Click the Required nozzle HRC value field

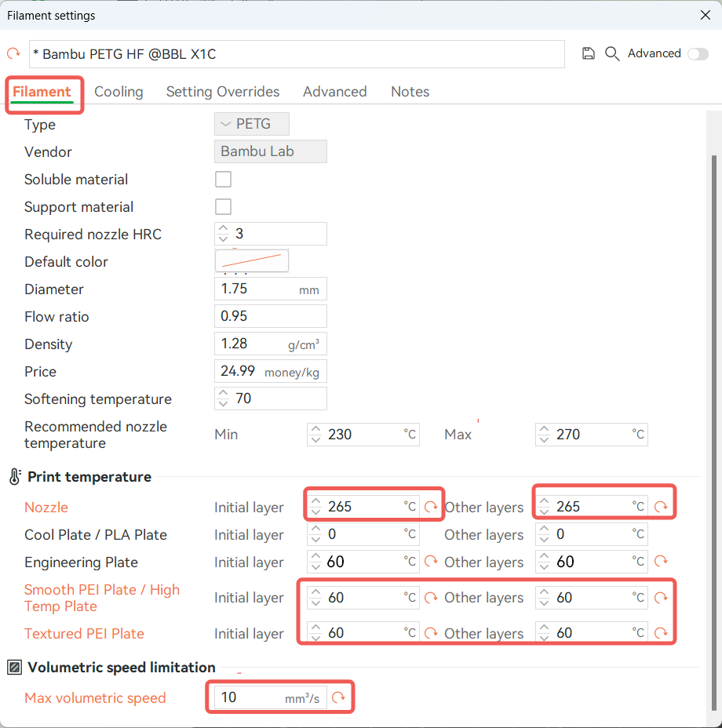click(x=271, y=234)
